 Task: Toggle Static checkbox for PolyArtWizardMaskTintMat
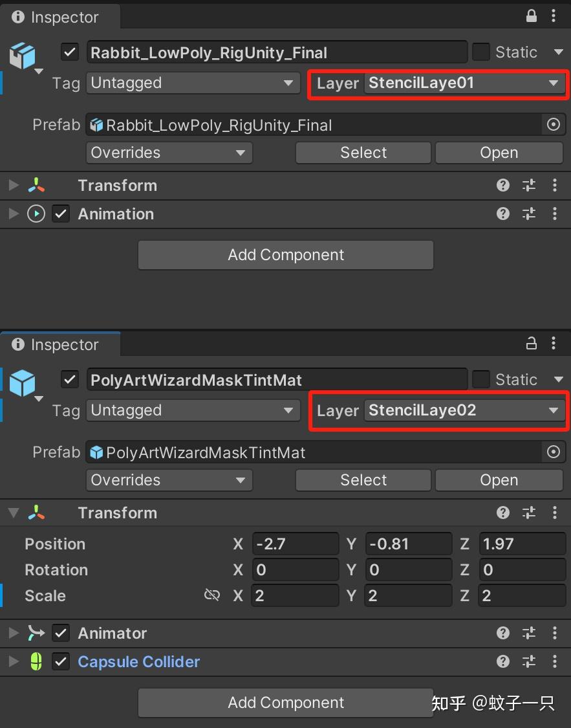coord(480,379)
